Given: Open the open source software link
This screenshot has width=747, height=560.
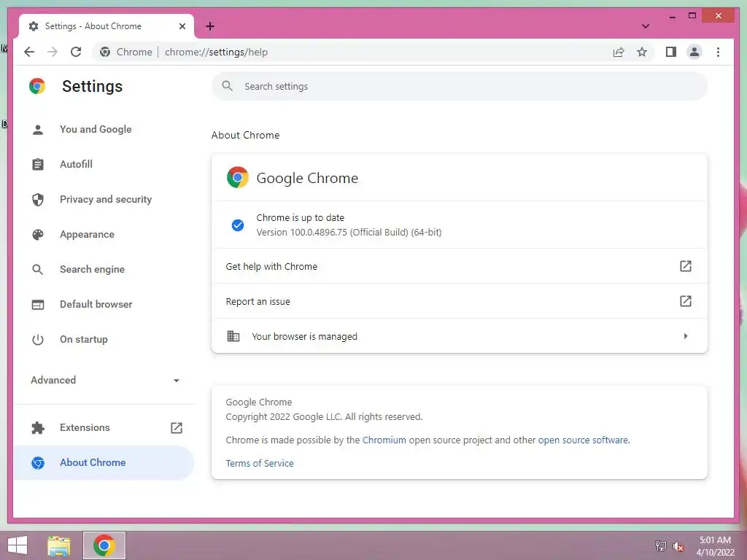Looking at the screenshot, I should (583, 440).
